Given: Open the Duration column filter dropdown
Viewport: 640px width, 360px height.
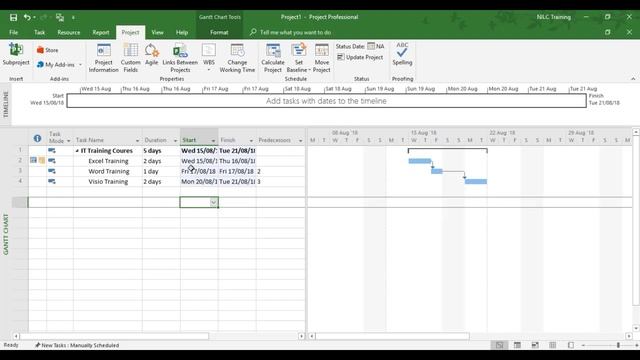Looking at the screenshot, I should 176,141.
